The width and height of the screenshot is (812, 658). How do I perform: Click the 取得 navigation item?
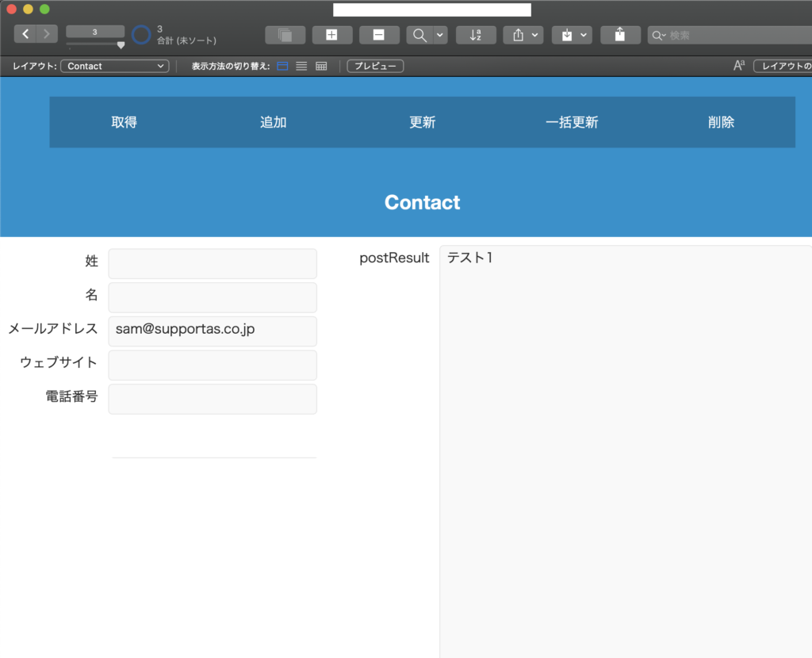[x=124, y=122]
